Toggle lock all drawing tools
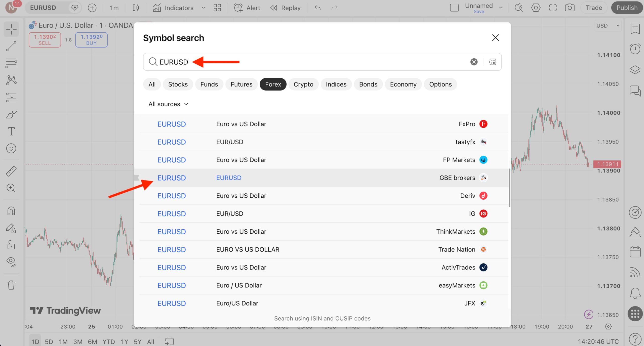This screenshot has height=346, width=644. pos(11,245)
